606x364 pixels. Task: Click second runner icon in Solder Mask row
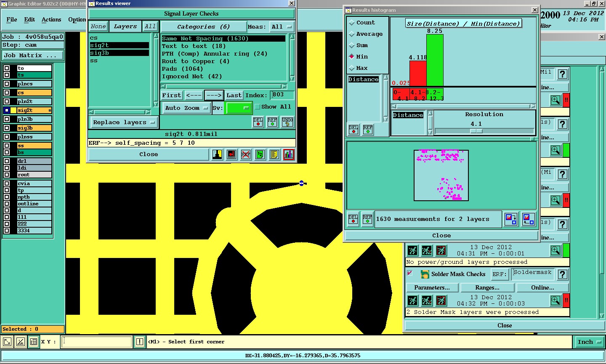[x=427, y=300]
